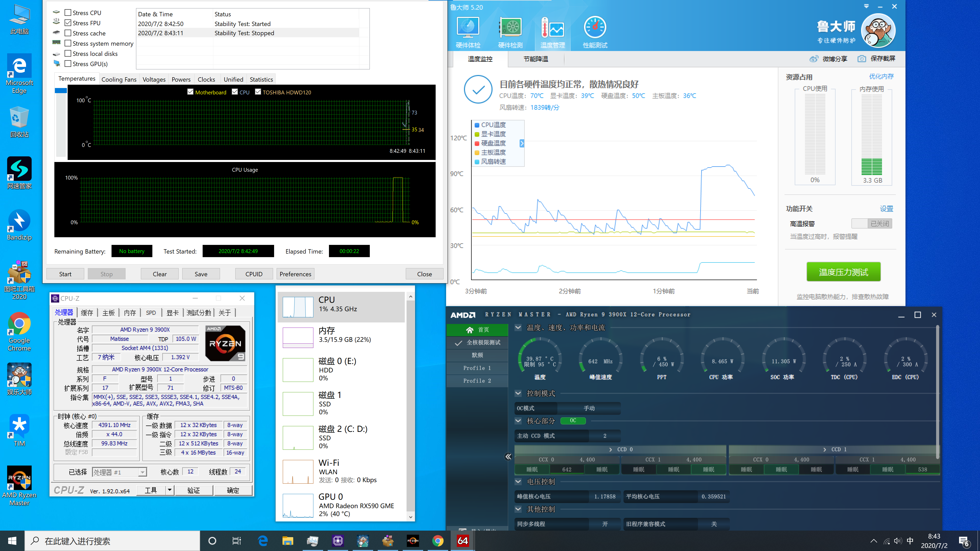
Task: Open 图吧工具箱 2020 desktop shortcut
Action: 19,280
